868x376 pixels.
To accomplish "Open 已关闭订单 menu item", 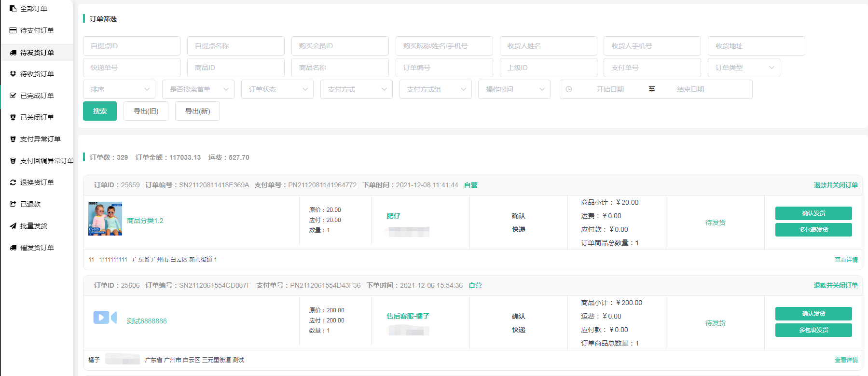I will pos(37,117).
